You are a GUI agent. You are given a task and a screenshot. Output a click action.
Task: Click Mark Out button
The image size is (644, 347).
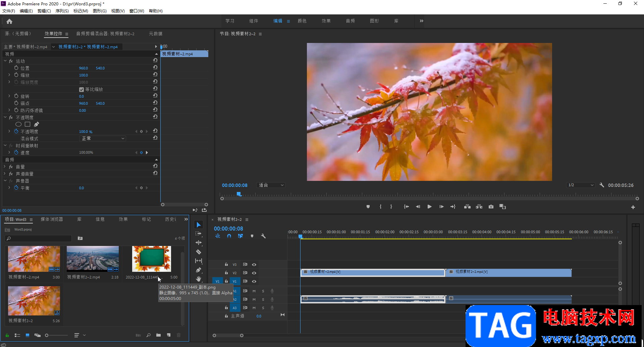point(391,207)
